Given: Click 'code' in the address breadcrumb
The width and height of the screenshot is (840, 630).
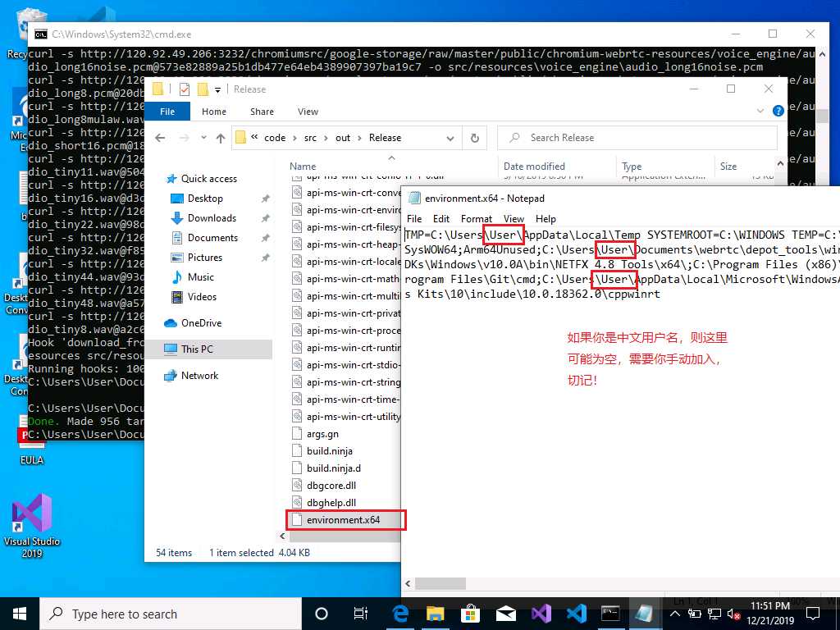Looking at the screenshot, I should click(275, 138).
